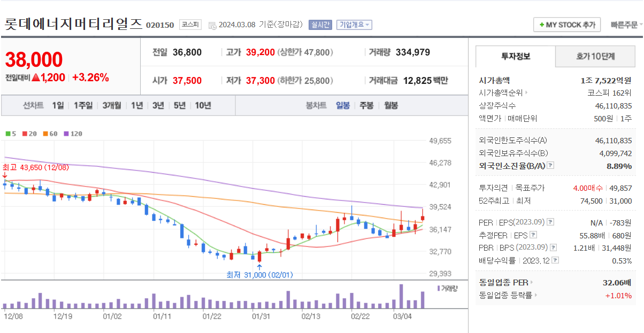Image resolution: width=644 pixels, height=333 pixels.
Task: Open the 빠른주문 quick order dropdown
Action: [x=627, y=25]
